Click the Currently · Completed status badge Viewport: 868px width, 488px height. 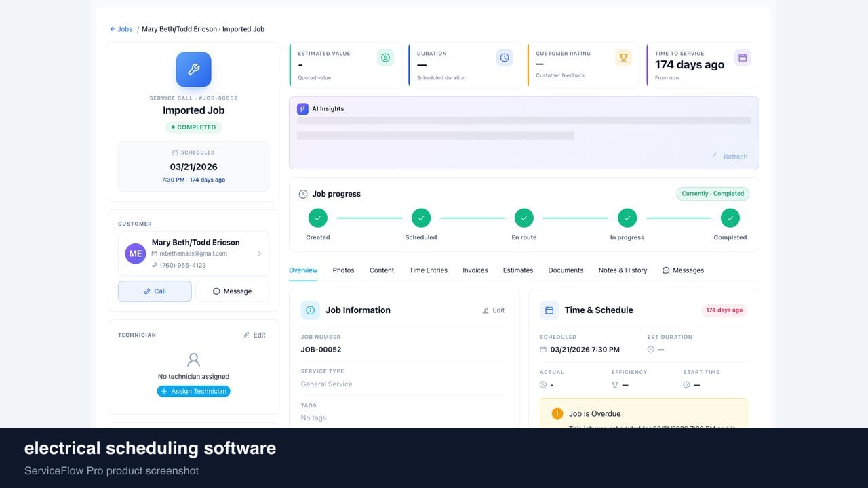pyautogui.click(x=713, y=194)
